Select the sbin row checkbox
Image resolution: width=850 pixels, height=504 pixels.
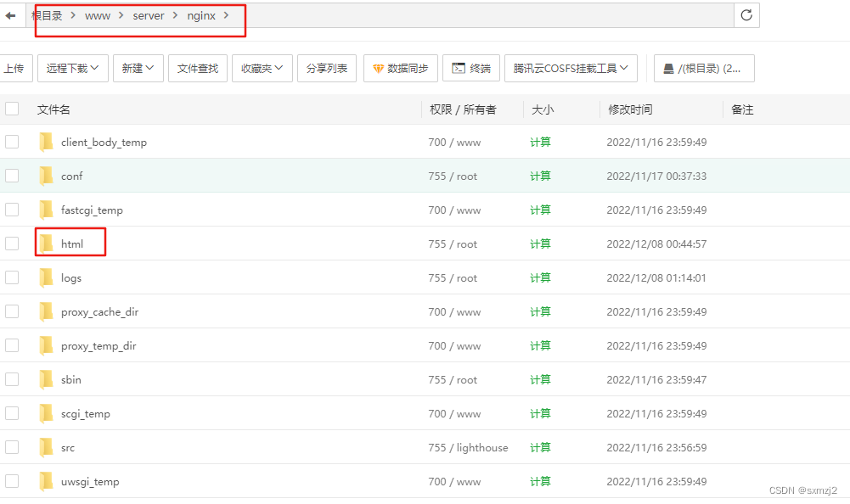[x=12, y=380]
